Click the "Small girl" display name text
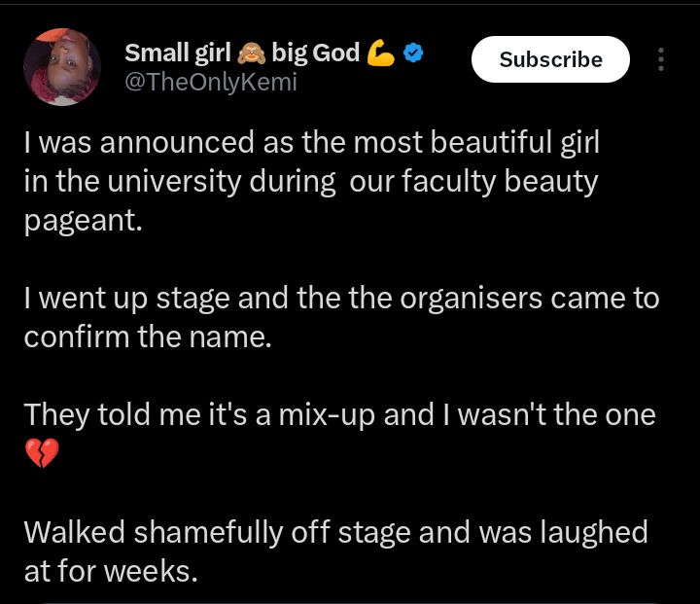This screenshot has height=604, width=700. pyautogui.click(x=178, y=53)
